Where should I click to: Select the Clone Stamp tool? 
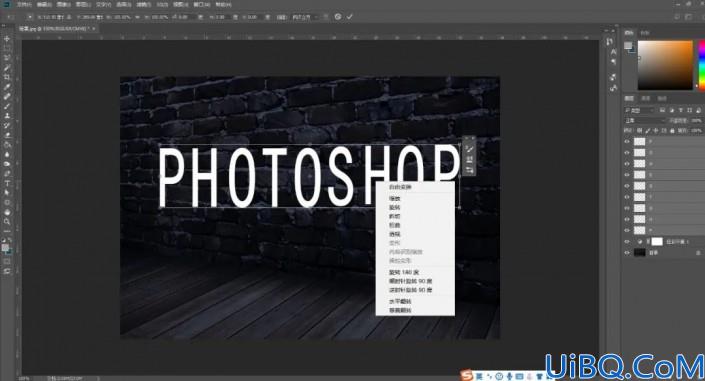tap(7, 116)
